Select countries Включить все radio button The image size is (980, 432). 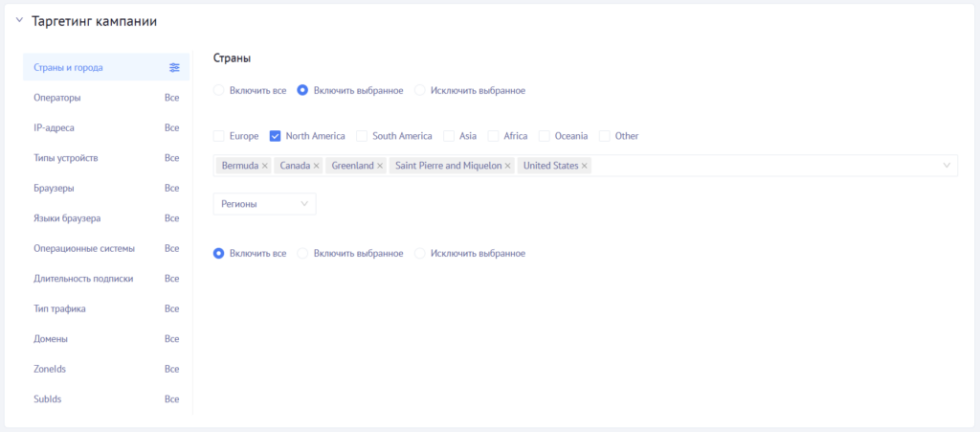[x=219, y=90]
